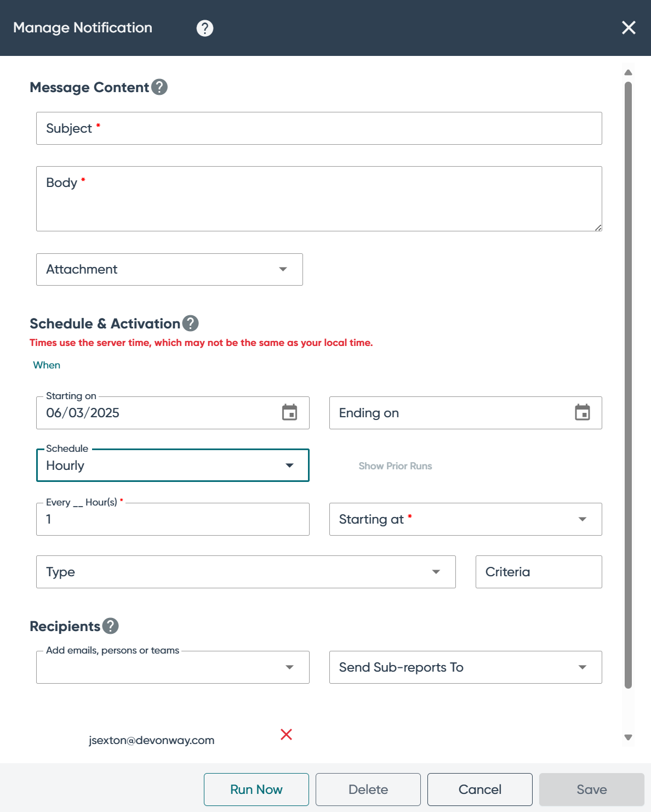Remove jsexton@devonway.com with red X
The image size is (651, 812).
point(286,734)
